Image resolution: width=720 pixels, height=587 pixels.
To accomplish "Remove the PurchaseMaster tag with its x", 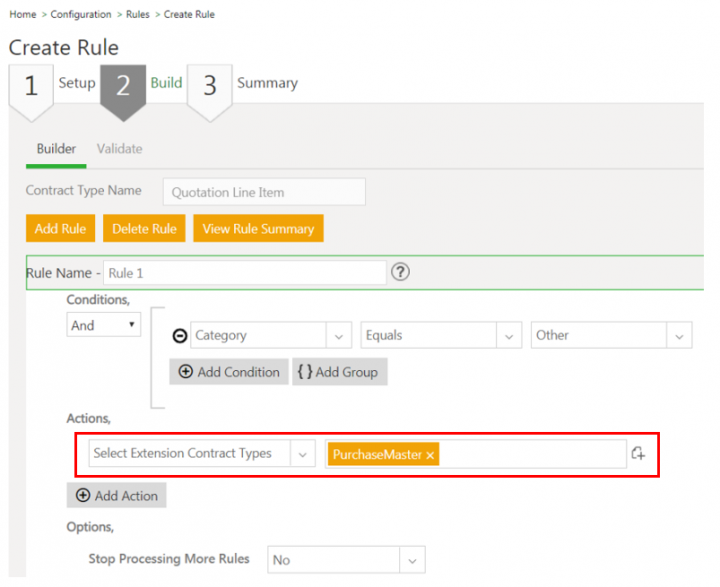I will coord(430,455).
